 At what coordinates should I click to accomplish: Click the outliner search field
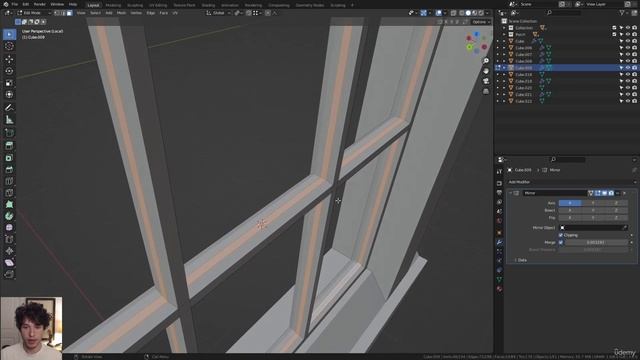(x=563, y=13)
